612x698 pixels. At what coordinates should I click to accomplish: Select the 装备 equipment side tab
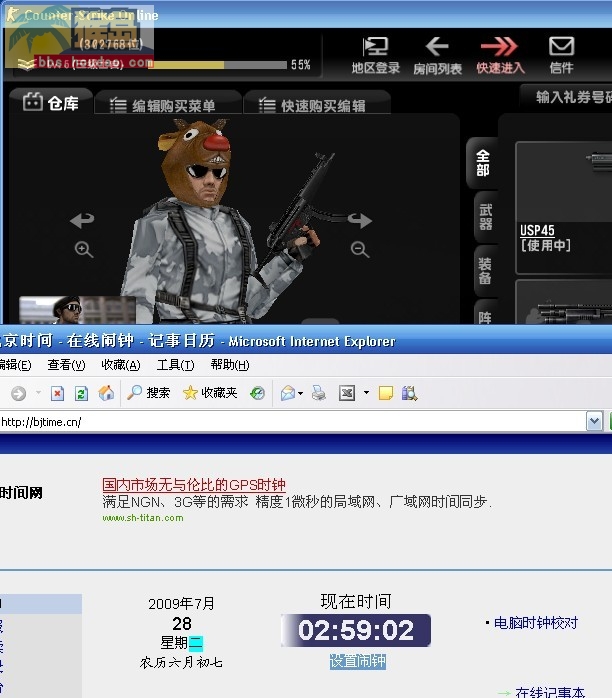[486, 271]
